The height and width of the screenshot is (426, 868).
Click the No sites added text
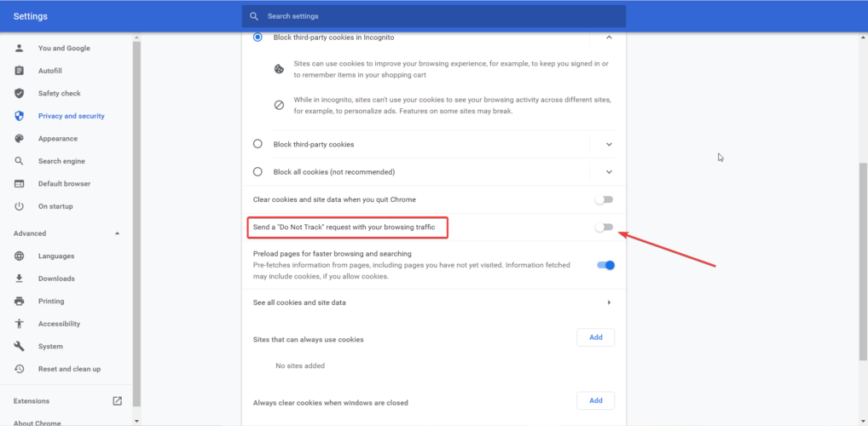(x=300, y=366)
